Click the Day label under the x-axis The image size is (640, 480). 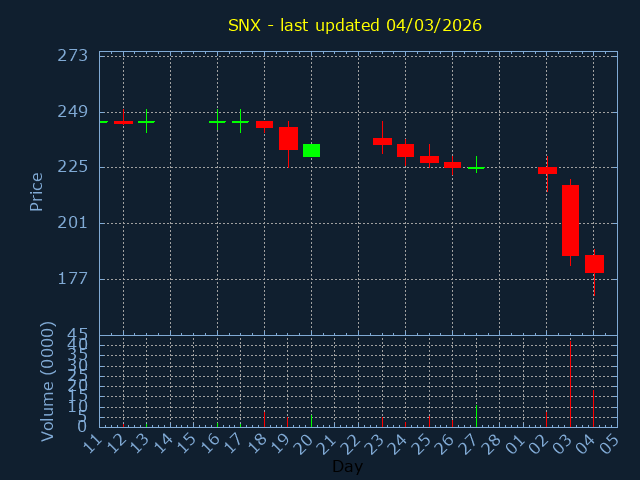[x=347, y=466]
